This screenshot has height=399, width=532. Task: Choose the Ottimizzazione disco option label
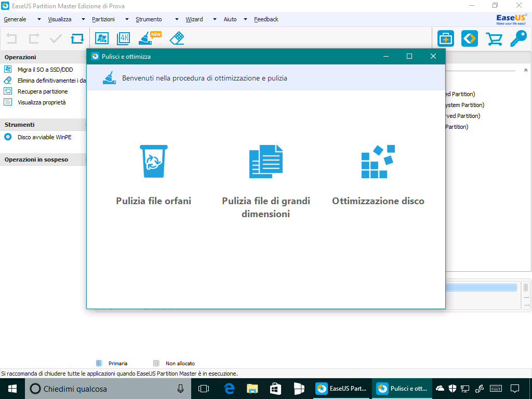pyautogui.click(x=378, y=201)
